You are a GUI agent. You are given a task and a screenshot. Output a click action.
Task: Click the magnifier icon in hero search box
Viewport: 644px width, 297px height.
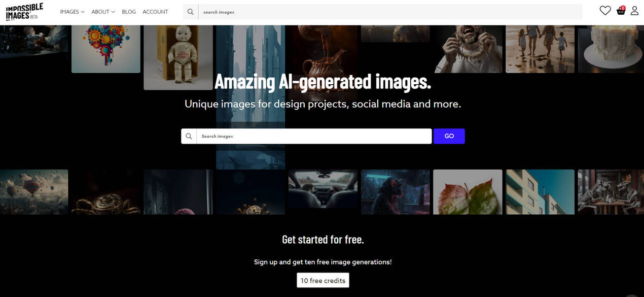[189, 136]
